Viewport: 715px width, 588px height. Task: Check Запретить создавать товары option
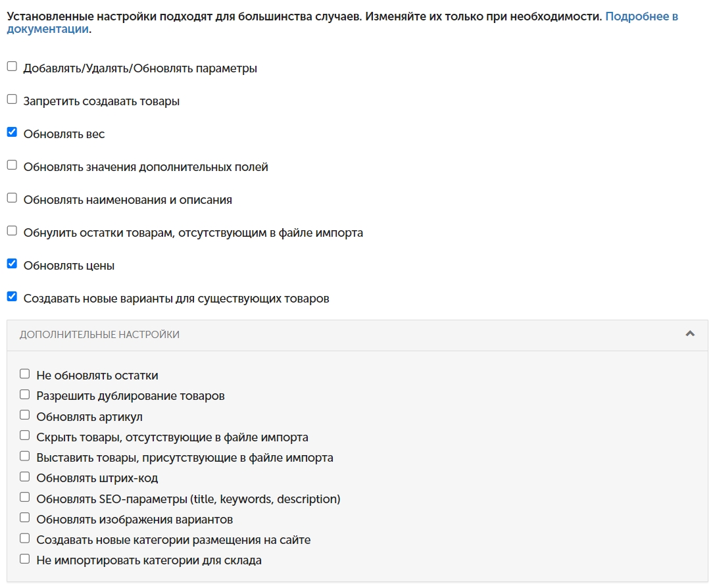point(12,99)
